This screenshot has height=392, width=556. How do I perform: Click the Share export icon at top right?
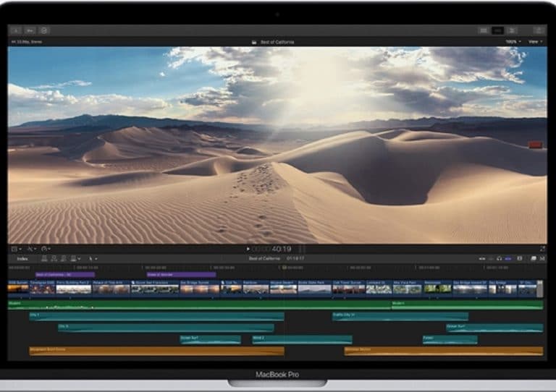pyautogui.click(x=539, y=30)
